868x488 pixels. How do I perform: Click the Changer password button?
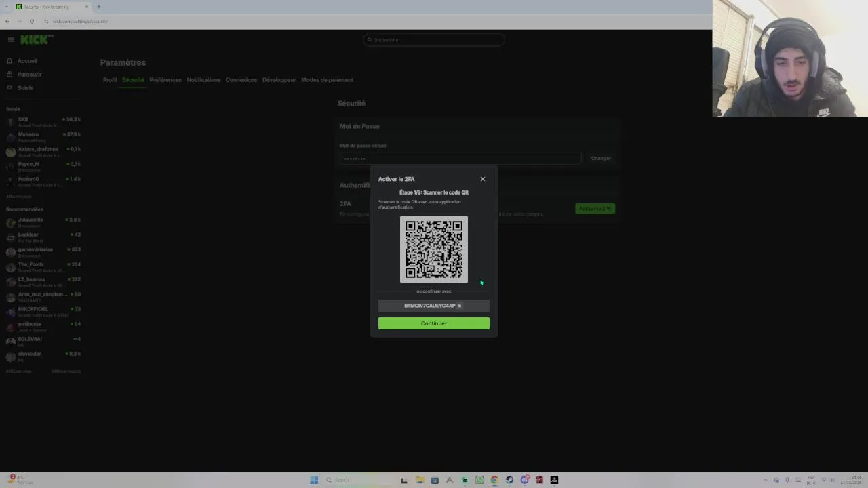pyautogui.click(x=601, y=159)
